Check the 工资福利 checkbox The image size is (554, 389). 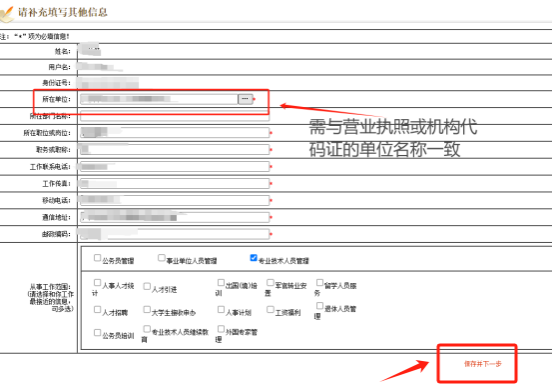point(270,310)
